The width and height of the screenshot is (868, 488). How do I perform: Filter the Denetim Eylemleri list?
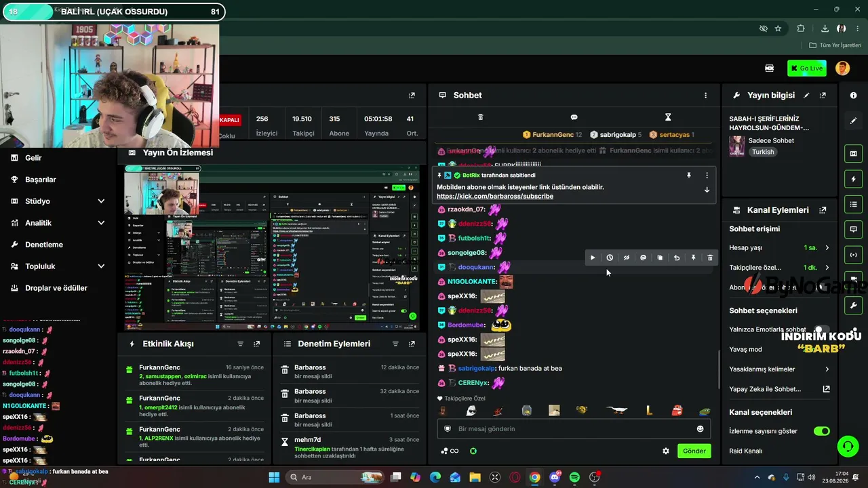point(395,344)
